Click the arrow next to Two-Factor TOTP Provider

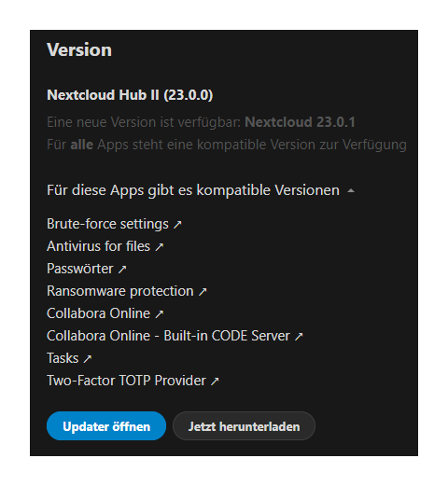pos(215,382)
